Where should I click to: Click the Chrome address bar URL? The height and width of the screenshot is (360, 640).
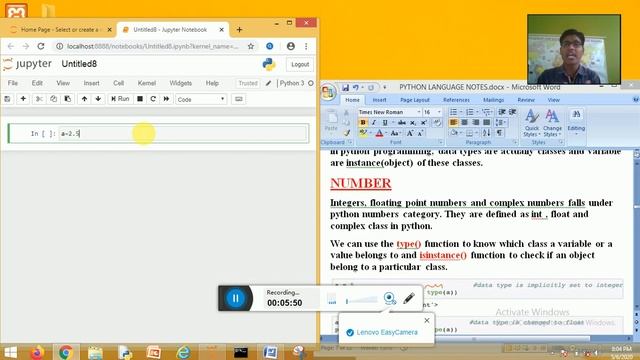[x=152, y=46]
